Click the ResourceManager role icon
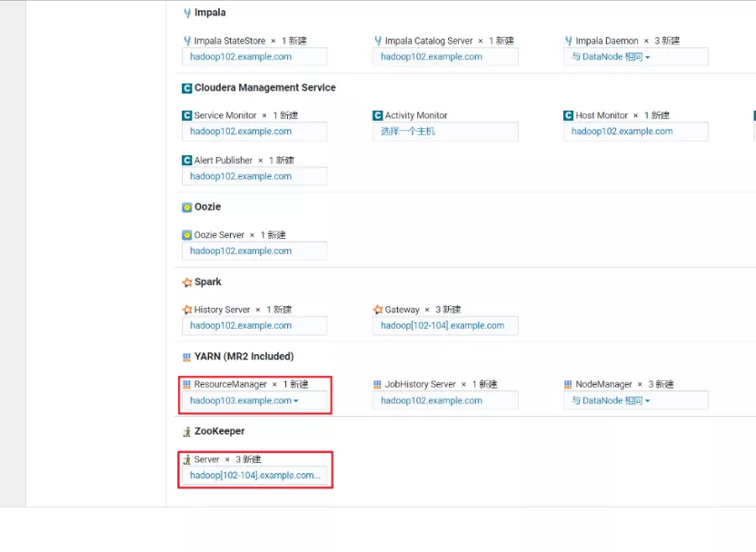This screenshot has width=756, height=552. [187, 384]
